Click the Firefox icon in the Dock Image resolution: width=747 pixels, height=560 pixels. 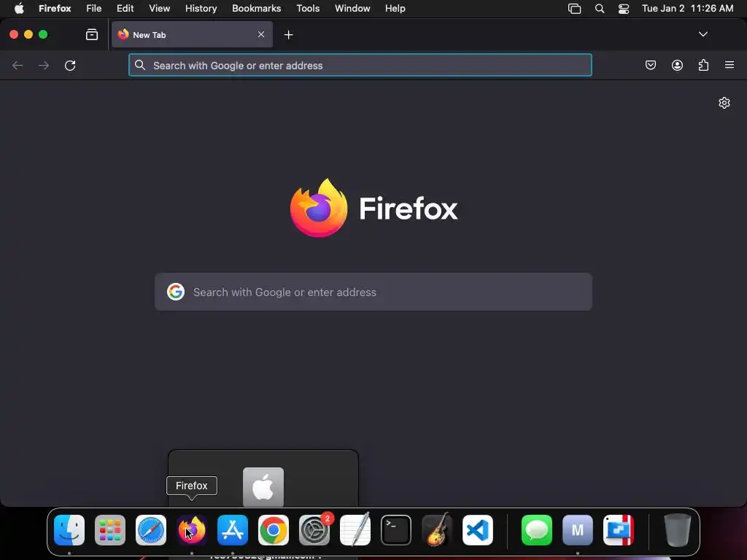[x=192, y=530]
